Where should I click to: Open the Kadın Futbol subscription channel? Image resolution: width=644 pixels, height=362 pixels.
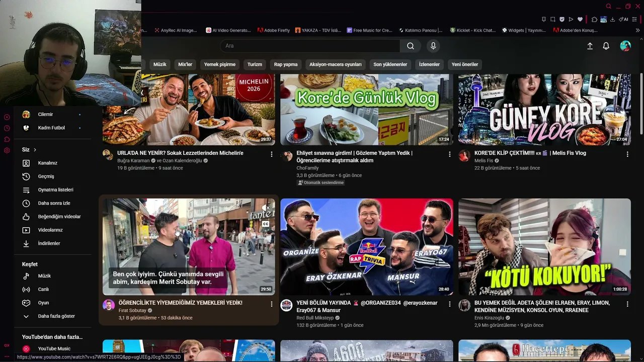click(53, 128)
